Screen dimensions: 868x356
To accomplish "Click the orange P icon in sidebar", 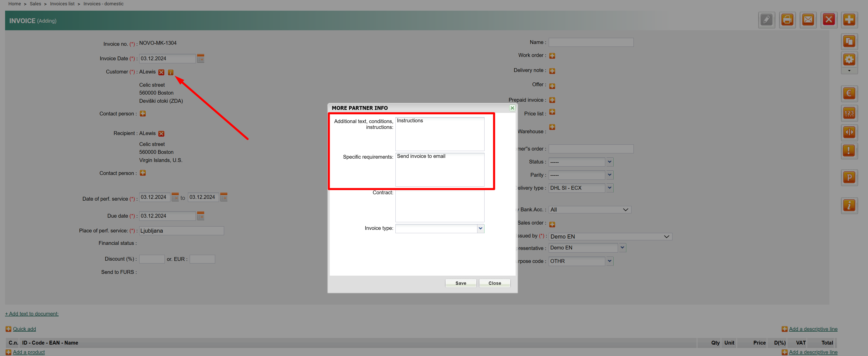I will pyautogui.click(x=849, y=177).
